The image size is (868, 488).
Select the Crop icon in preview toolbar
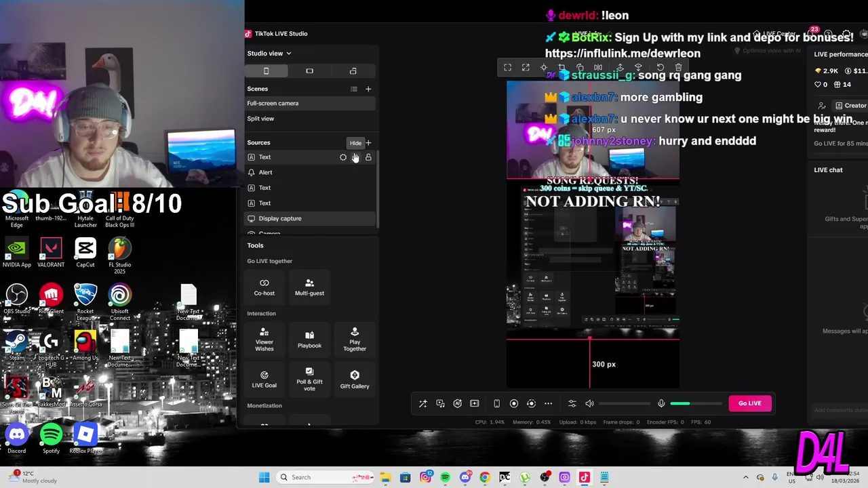[x=561, y=68]
